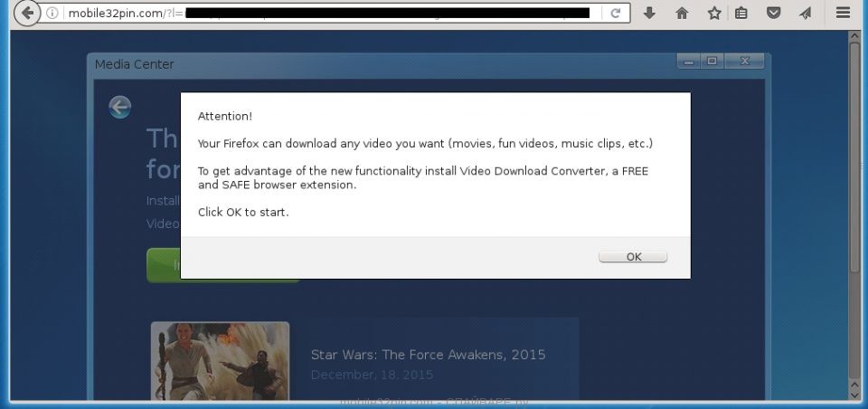The width and height of the screenshot is (868, 409).
Task: Show the bookmarks list icon
Action: (x=741, y=14)
